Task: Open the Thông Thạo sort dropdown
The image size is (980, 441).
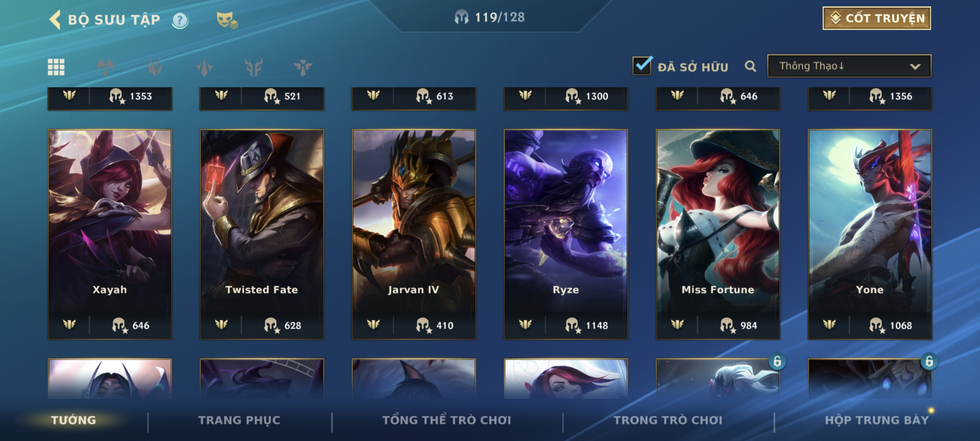Action: point(849,66)
